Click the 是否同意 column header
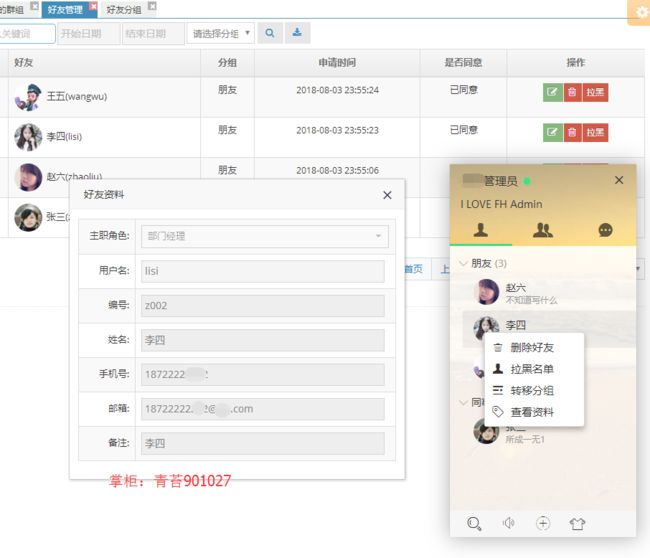This screenshot has height=558, width=650. pyautogui.click(x=463, y=63)
